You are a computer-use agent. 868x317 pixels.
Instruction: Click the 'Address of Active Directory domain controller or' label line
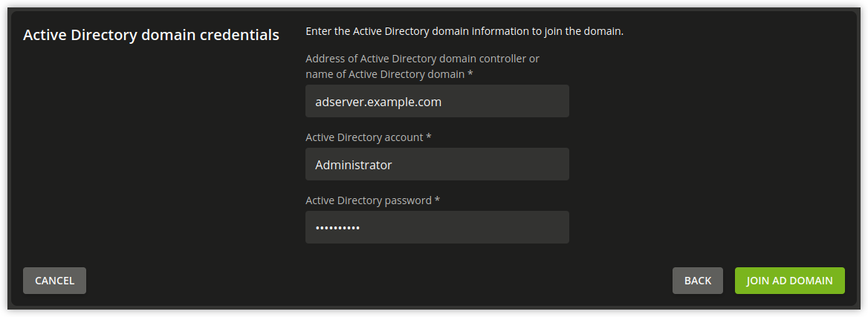coord(422,59)
